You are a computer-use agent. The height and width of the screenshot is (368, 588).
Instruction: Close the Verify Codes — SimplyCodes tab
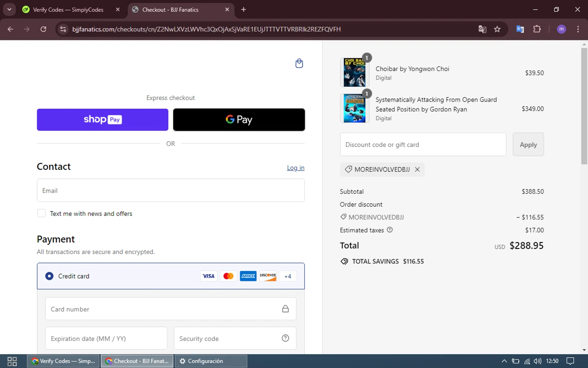point(118,9)
